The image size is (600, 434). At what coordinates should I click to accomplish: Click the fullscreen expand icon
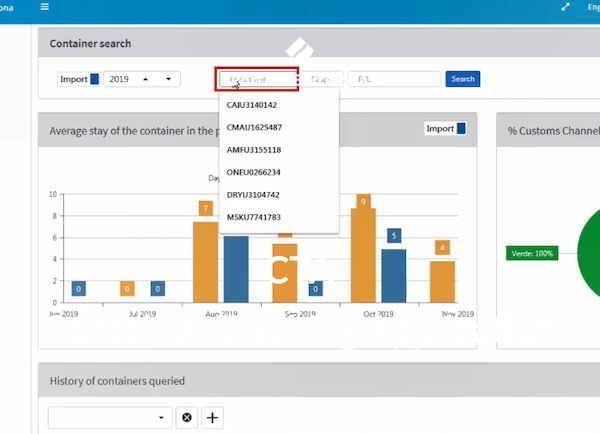click(566, 7)
